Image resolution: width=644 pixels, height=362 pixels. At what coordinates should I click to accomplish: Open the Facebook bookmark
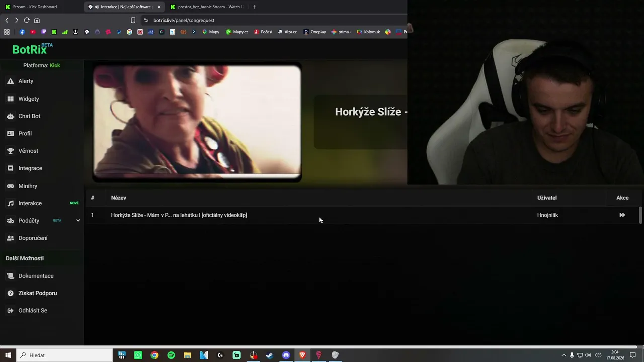coord(22,32)
